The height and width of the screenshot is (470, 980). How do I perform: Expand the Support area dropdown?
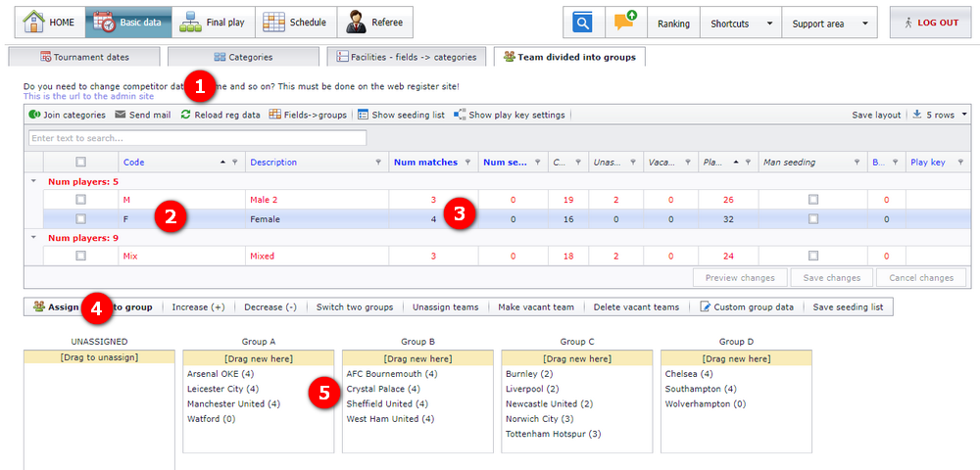[x=829, y=23]
